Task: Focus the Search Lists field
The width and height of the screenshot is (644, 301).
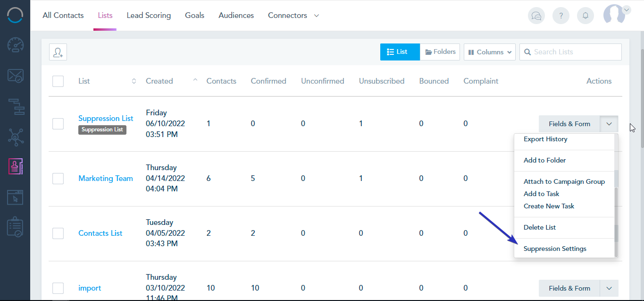Action: pyautogui.click(x=570, y=52)
